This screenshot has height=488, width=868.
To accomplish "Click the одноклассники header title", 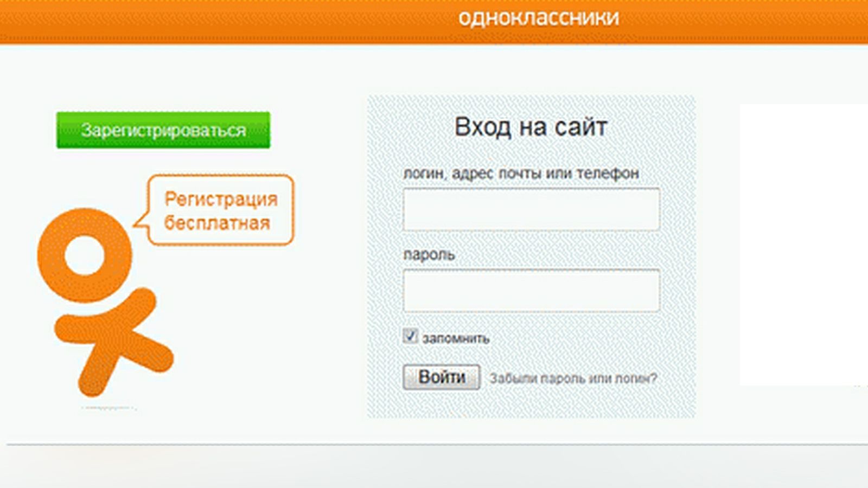I will pyautogui.click(x=539, y=18).
